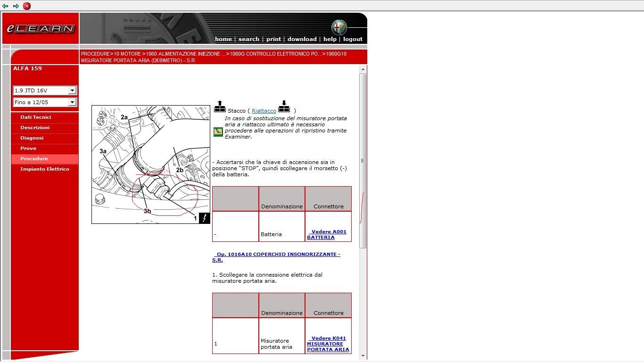The height and width of the screenshot is (362, 644).
Task: Click scrollbar down arrow of content pane
Action: [363, 356]
